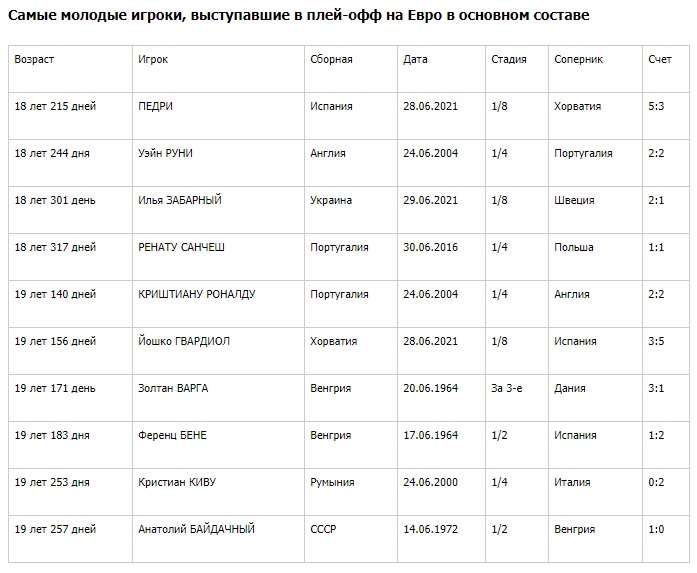Click the Кристиан КИВУ cell
This screenshot has width=697, height=573.
click(177, 483)
